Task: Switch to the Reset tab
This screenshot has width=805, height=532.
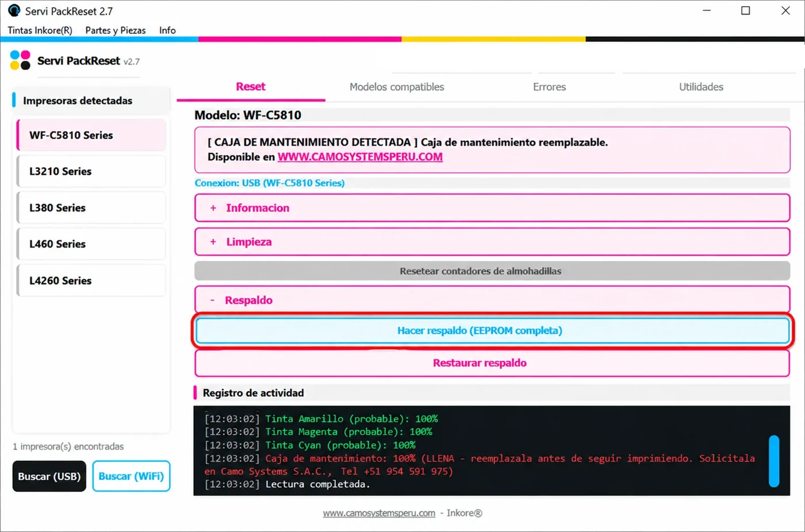Action: (251, 87)
